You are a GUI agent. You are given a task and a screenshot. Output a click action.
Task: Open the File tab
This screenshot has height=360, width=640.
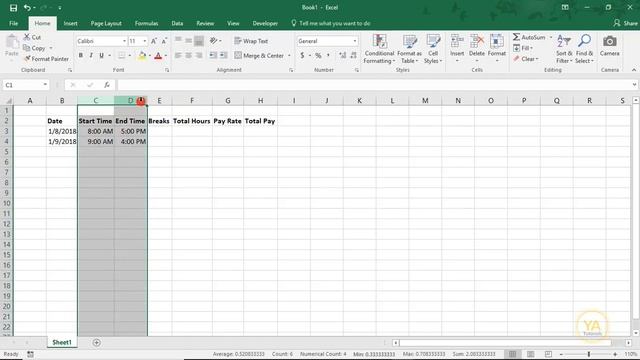pos(13,23)
